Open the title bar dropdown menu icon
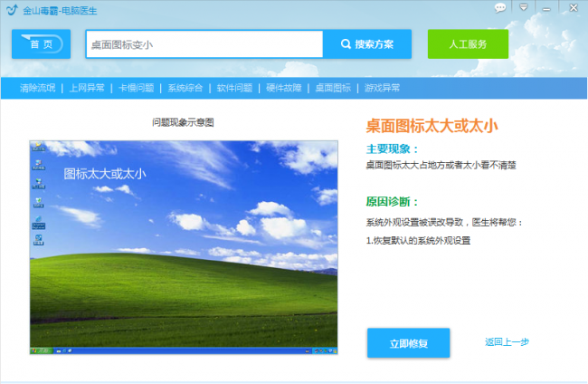This screenshot has width=588, height=384. pos(524,7)
